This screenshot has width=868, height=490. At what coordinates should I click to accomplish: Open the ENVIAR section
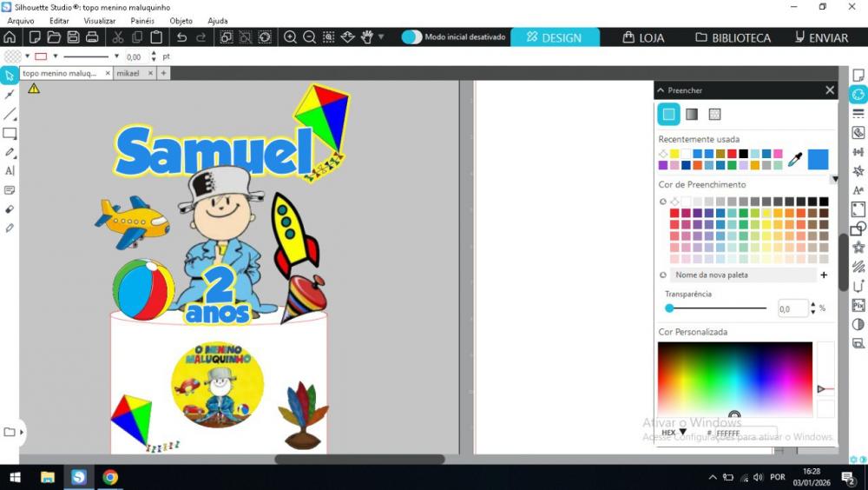[821, 37]
